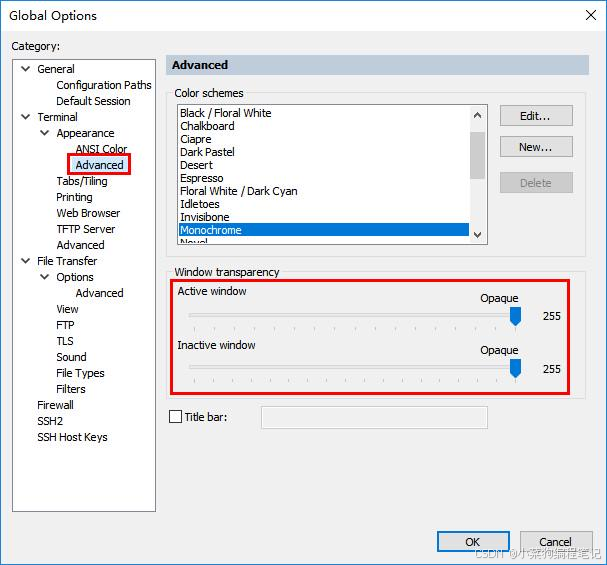Select File Types category
607x565 pixels.
(80, 373)
